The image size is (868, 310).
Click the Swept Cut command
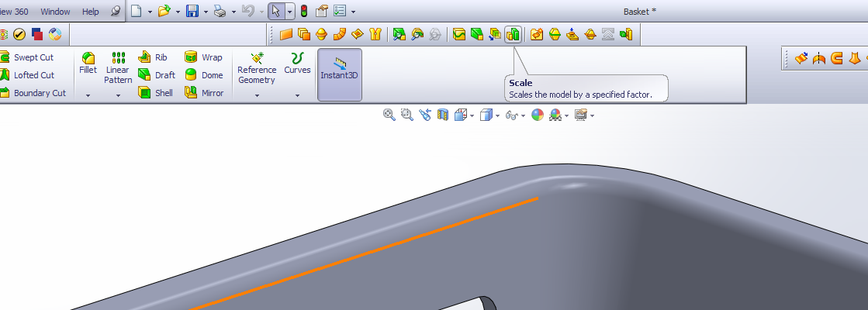(x=27, y=57)
